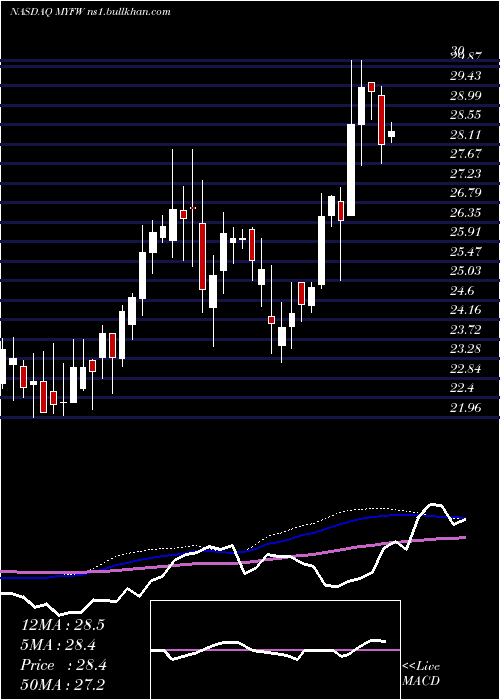Click the 50MA : 27.2 readout
The height and width of the screenshot is (700, 500).
(62, 685)
